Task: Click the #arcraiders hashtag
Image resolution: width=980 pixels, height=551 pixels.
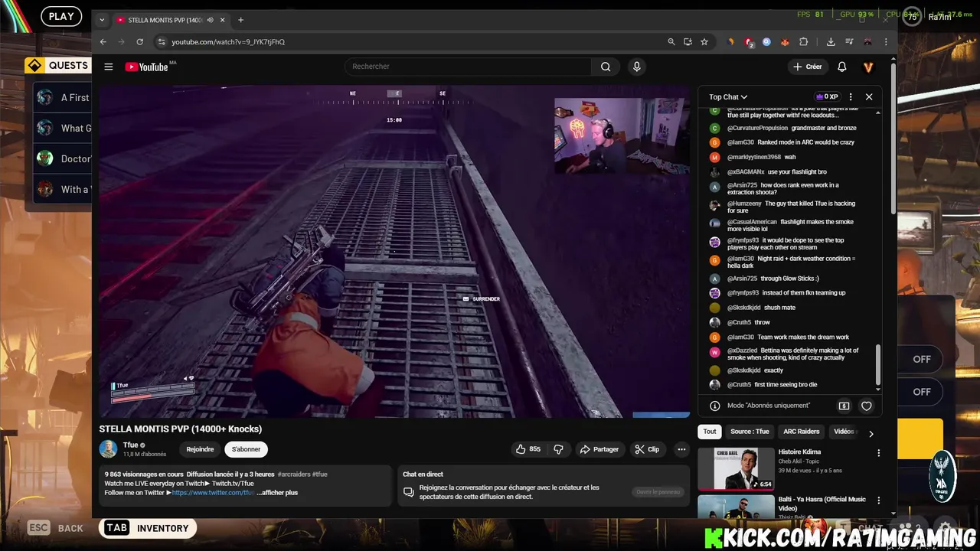Action: coord(293,474)
